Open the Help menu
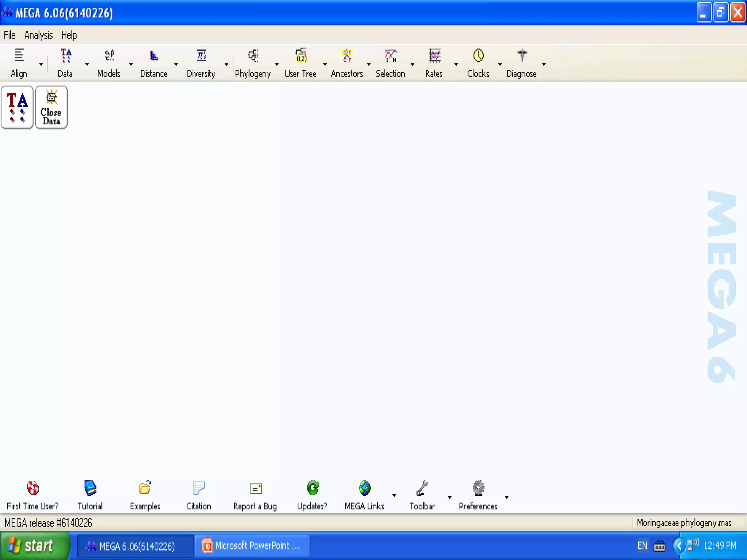Viewport: 747px width, 560px height. [x=69, y=35]
